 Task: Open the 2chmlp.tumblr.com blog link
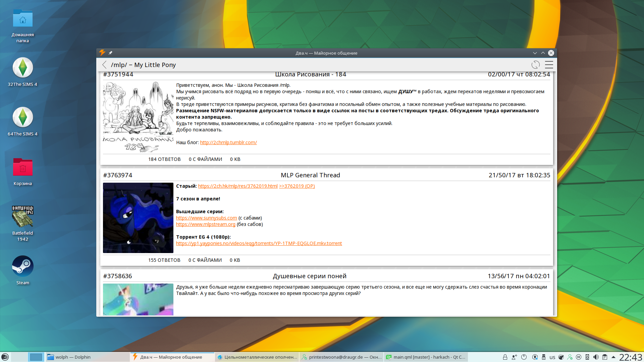point(228,142)
